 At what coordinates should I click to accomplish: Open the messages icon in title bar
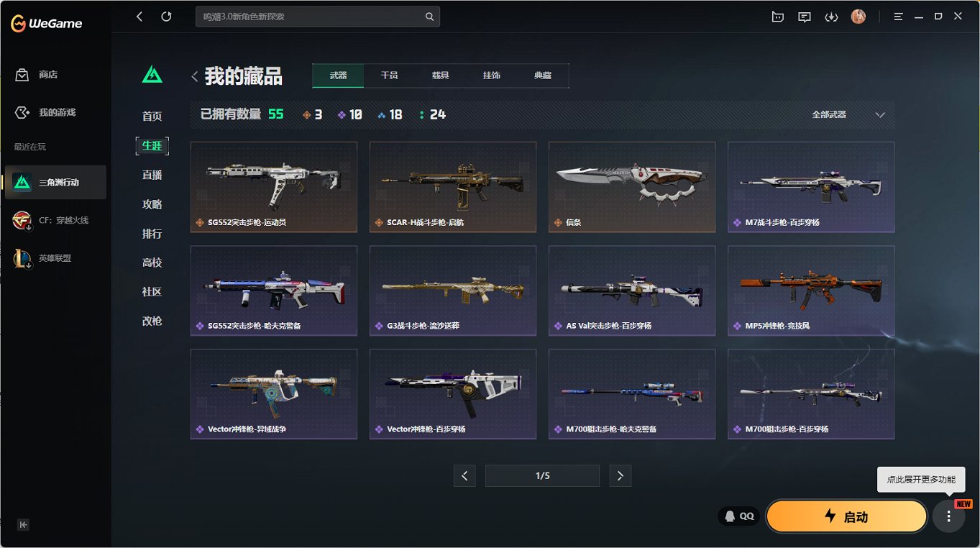point(805,17)
